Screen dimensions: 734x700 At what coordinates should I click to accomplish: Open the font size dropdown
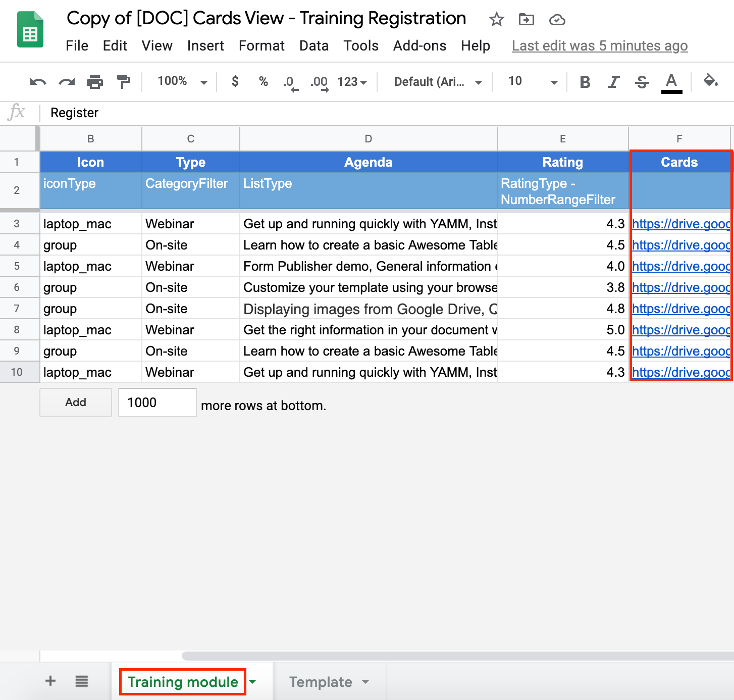point(533,82)
